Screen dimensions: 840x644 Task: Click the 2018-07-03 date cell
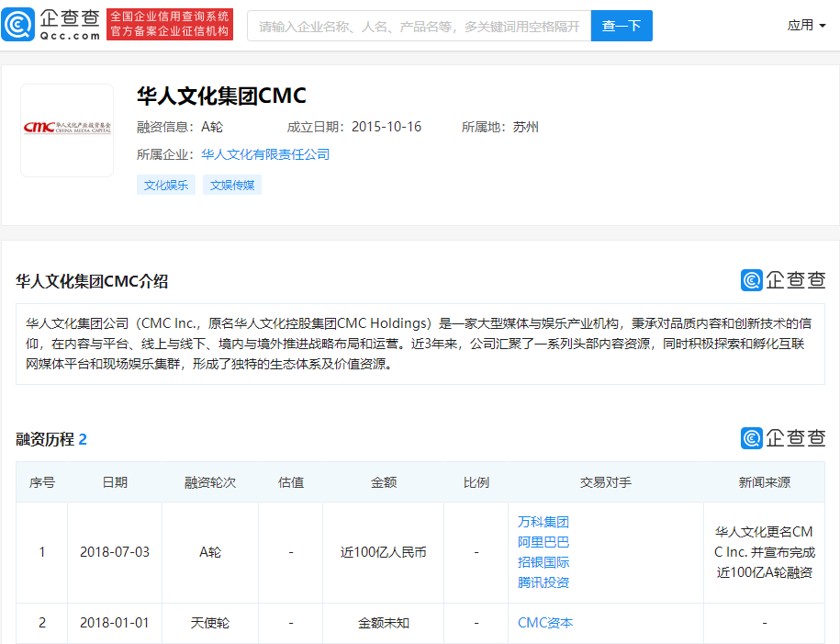pos(115,552)
